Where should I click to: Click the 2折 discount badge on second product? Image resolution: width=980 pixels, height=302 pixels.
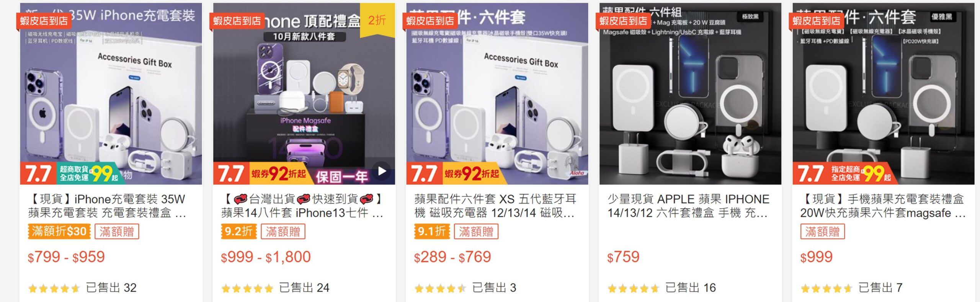[377, 20]
